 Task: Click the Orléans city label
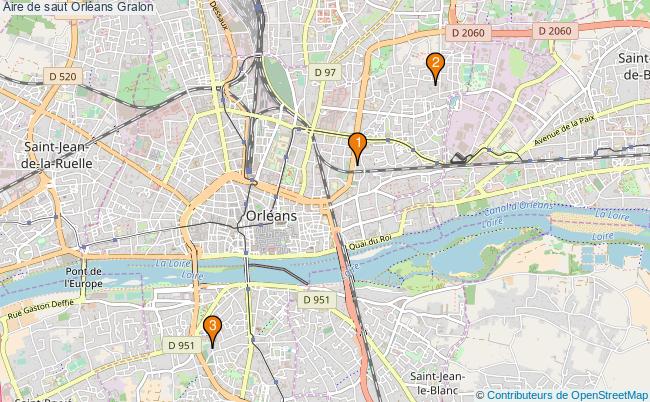click(272, 216)
